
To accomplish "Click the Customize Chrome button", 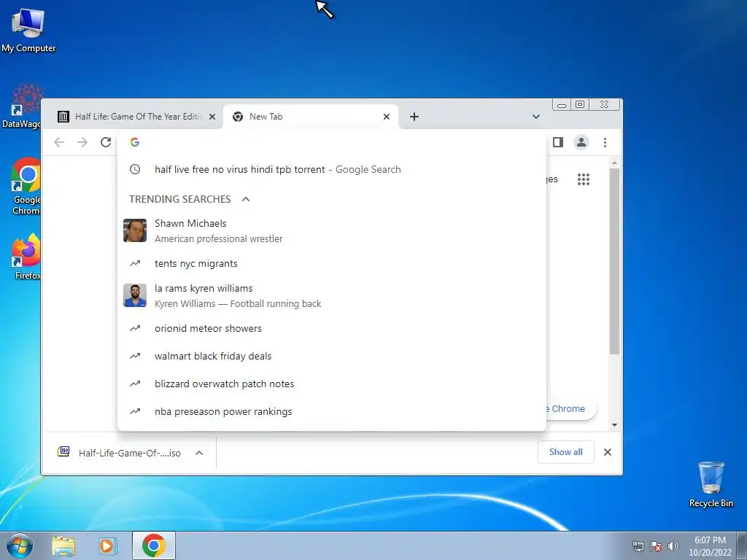I will pyautogui.click(x=570, y=409).
